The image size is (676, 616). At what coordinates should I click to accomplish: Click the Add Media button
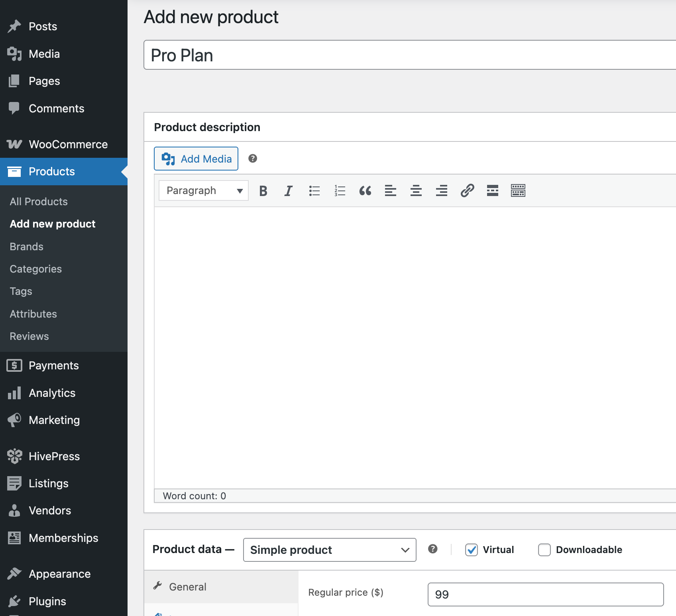coord(196,158)
